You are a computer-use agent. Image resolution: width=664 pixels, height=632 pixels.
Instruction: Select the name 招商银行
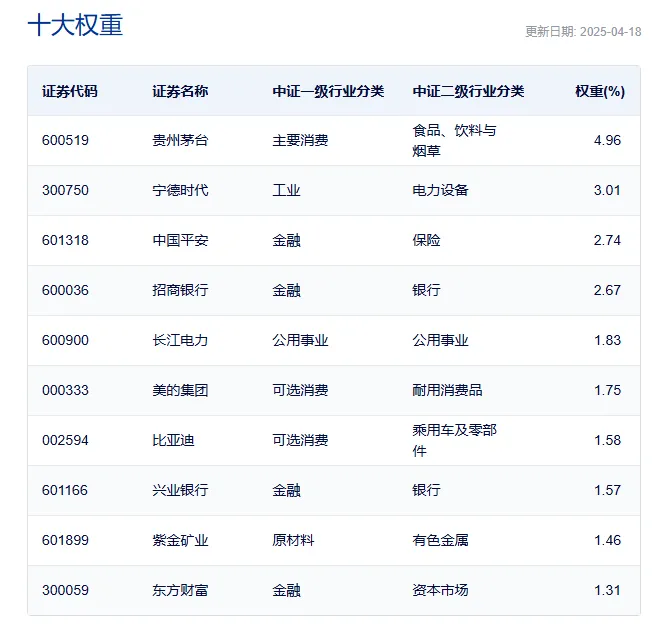[x=180, y=290]
